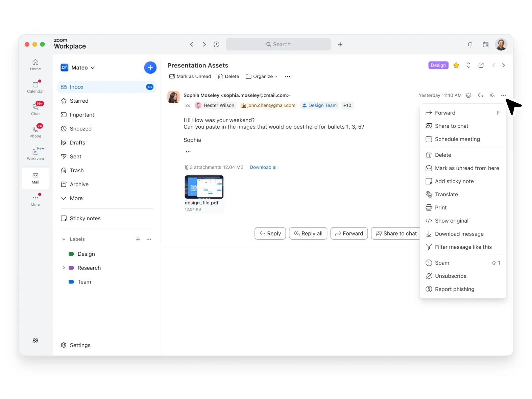532x399 pixels.
Task: Click the Download all link
Action: tap(263, 167)
